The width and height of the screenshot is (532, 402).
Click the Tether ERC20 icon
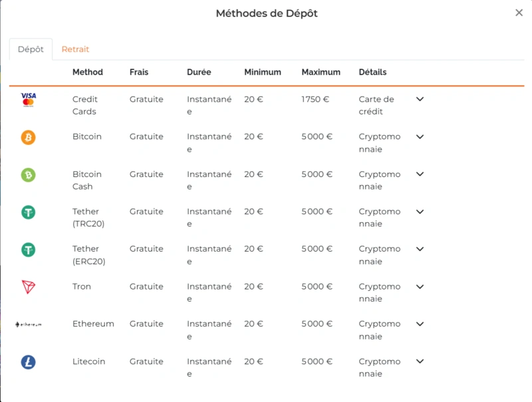click(27, 250)
